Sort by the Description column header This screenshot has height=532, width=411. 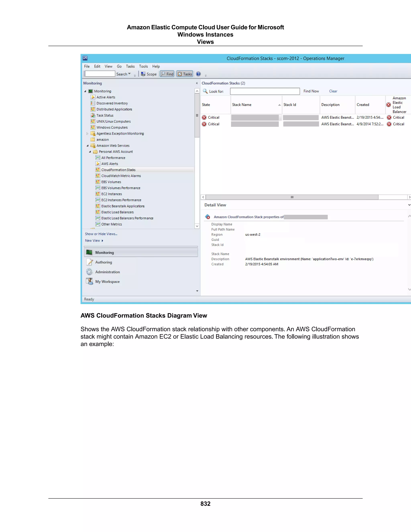(338, 105)
